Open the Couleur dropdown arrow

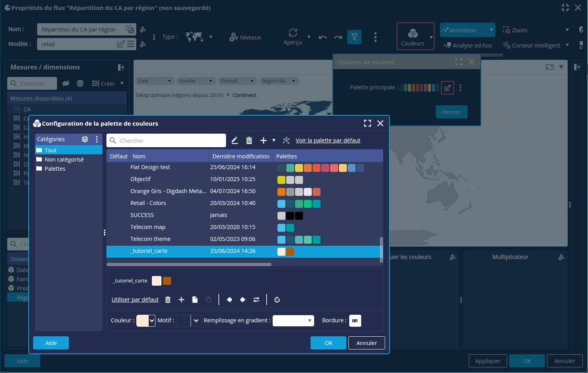(x=152, y=321)
